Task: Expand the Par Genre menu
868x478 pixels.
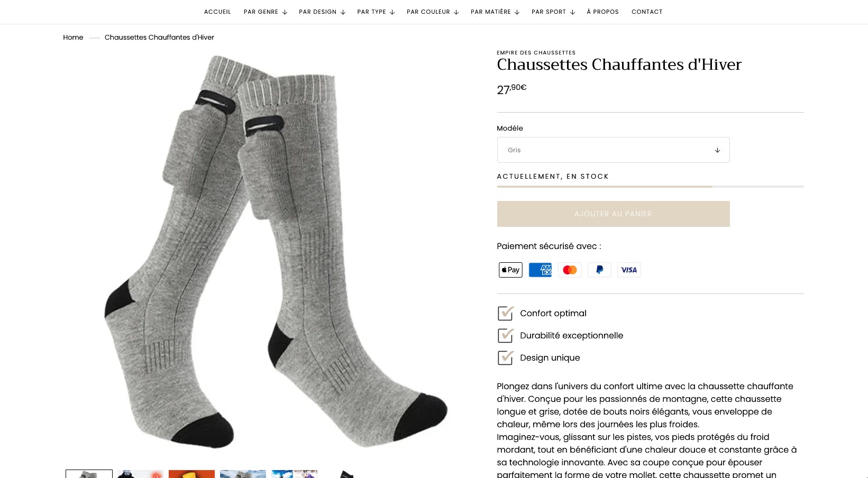Action: coord(265,12)
